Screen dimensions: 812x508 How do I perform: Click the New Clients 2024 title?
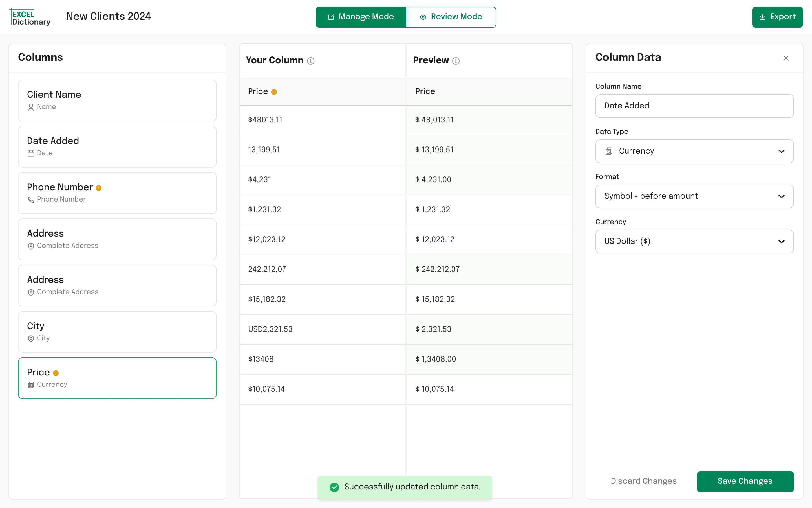[108, 16]
